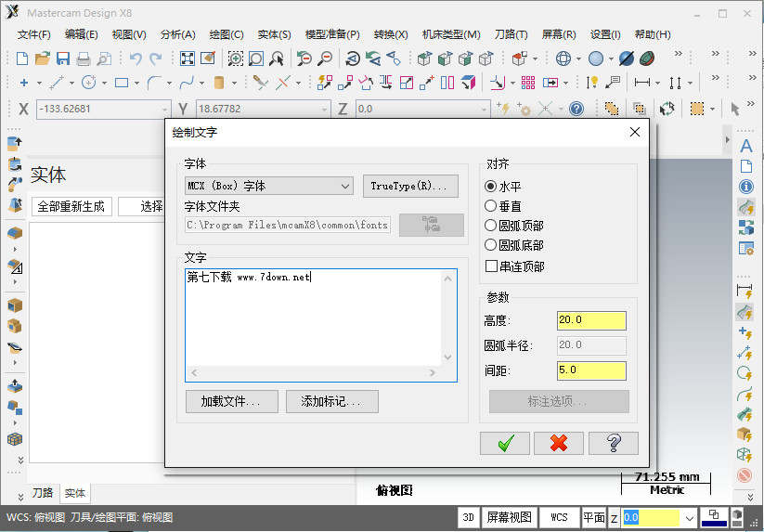Select the 圆弧顶部 radio button
This screenshot has width=764, height=532.
point(491,226)
